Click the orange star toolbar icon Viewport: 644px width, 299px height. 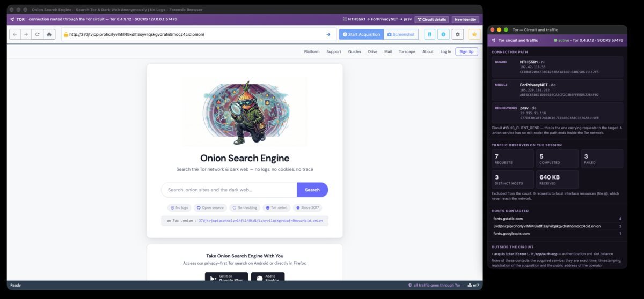tap(474, 34)
